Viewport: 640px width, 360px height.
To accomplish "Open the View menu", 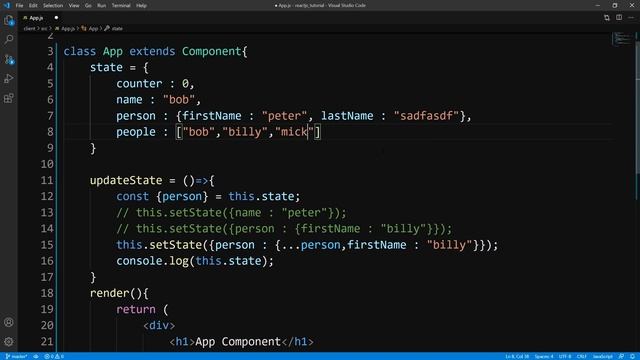I will point(74,5).
